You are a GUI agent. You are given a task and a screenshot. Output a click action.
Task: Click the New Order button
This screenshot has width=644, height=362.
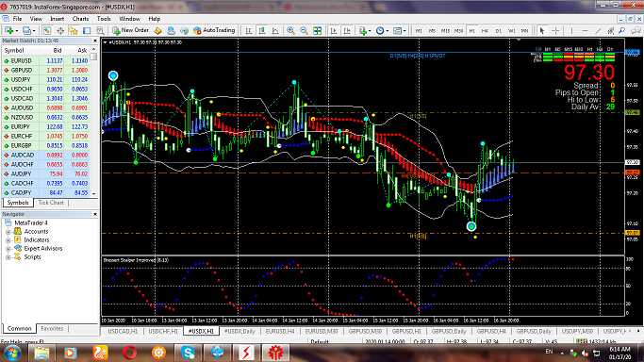(x=130, y=30)
